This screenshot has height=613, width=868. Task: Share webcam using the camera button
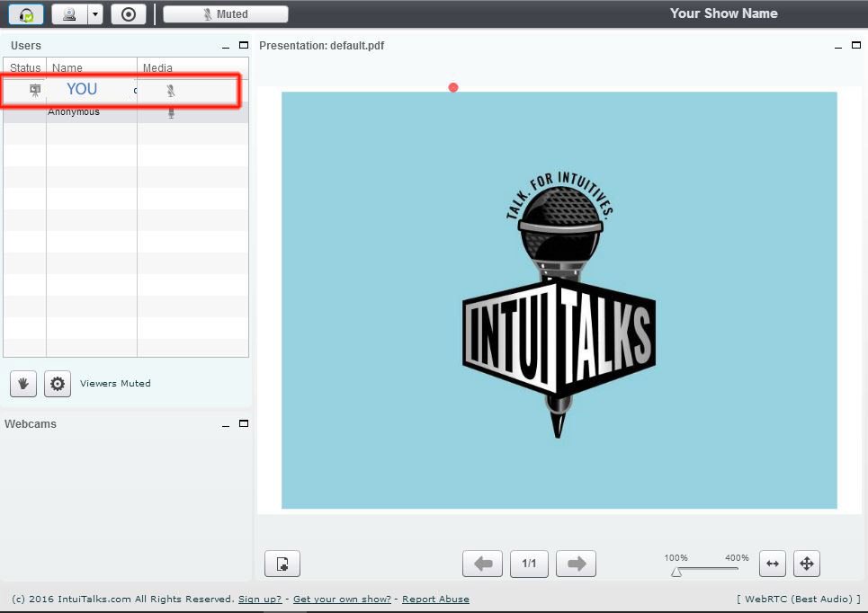coord(70,14)
